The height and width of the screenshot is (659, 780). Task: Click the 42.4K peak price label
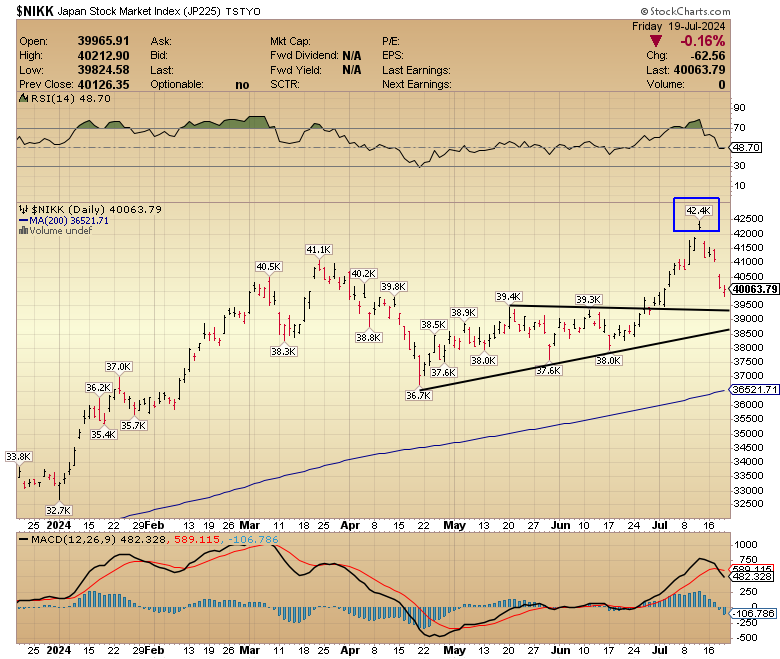(698, 211)
